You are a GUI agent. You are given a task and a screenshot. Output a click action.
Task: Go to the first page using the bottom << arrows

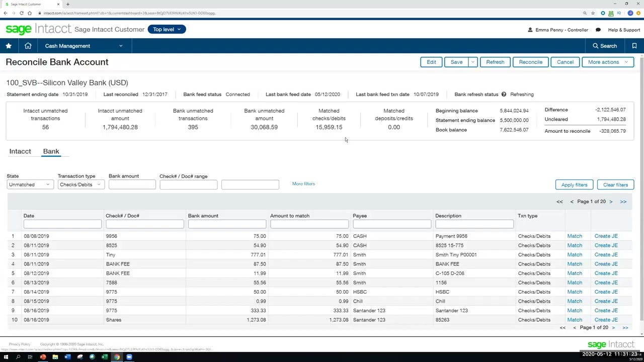(x=562, y=328)
